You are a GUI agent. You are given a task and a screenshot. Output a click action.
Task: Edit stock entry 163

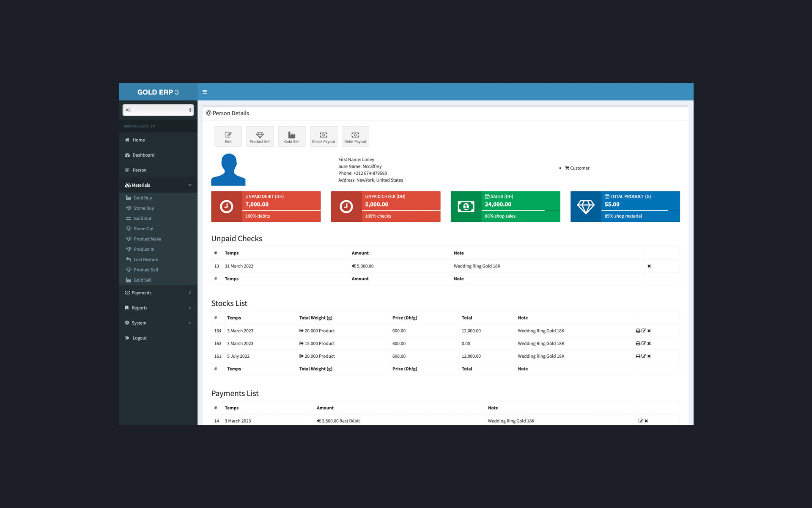[643, 344]
